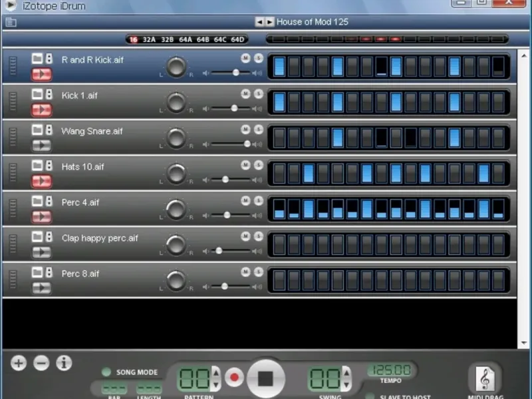Viewport: 532px width, 399px height.
Task: Decrease swing value with down arrow
Action: point(346,385)
